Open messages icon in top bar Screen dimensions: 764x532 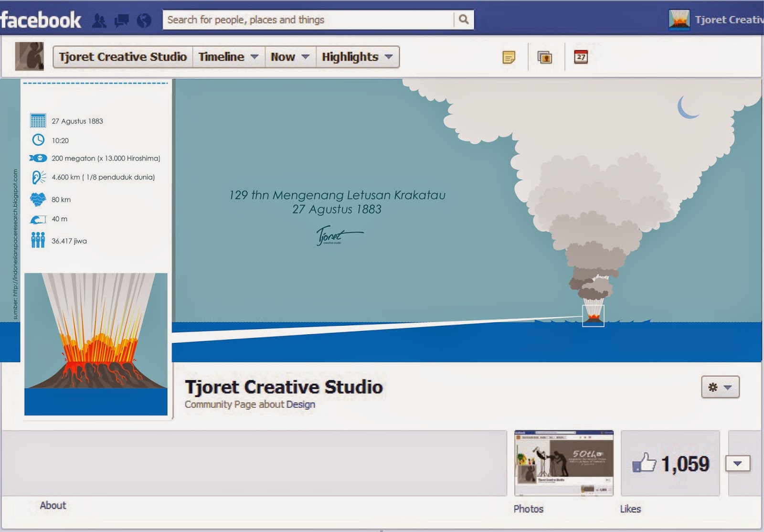click(121, 21)
